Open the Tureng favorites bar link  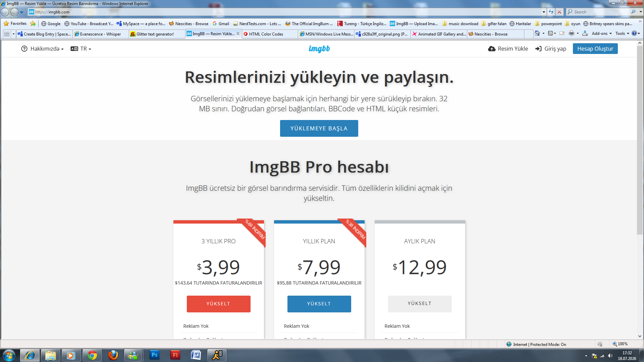coord(362,23)
